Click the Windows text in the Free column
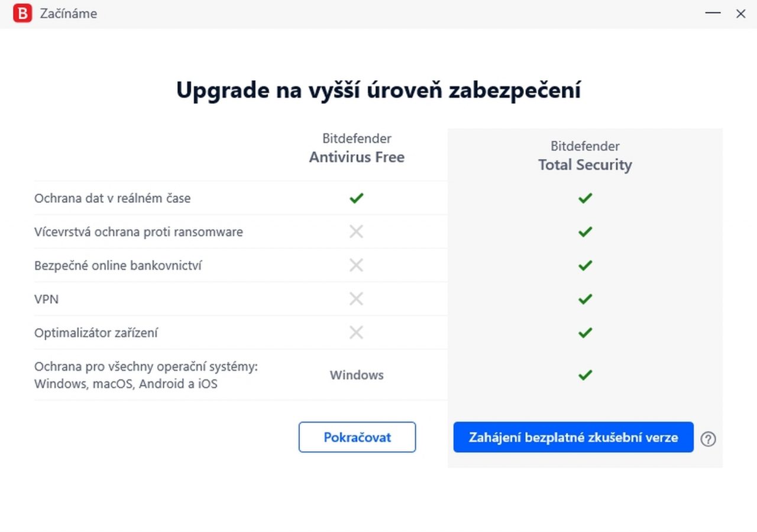This screenshot has width=757, height=532. coord(357,375)
